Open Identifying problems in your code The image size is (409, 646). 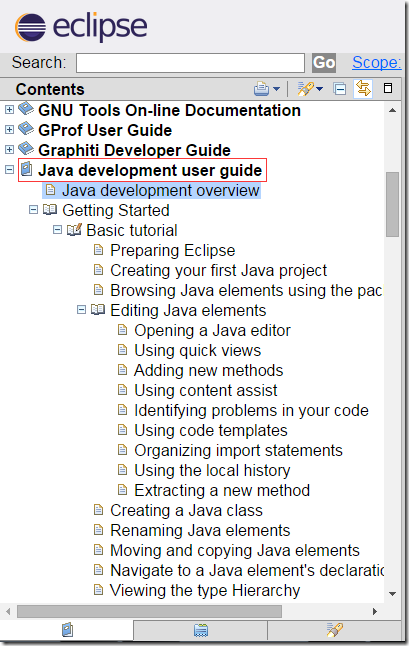(251, 410)
